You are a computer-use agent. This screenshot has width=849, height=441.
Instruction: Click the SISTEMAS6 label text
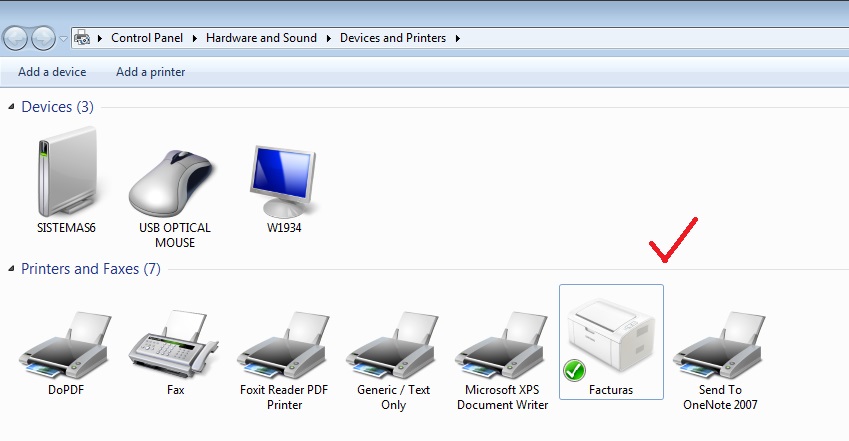point(66,228)
